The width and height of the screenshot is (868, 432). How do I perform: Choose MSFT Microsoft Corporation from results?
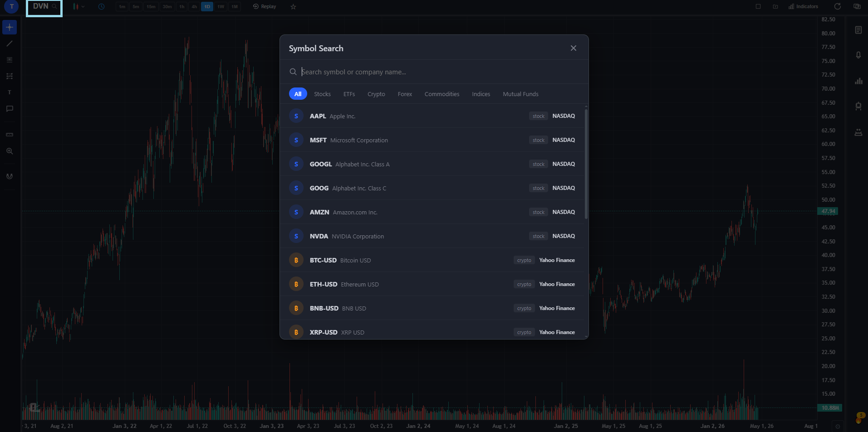[x=432, y=140]
